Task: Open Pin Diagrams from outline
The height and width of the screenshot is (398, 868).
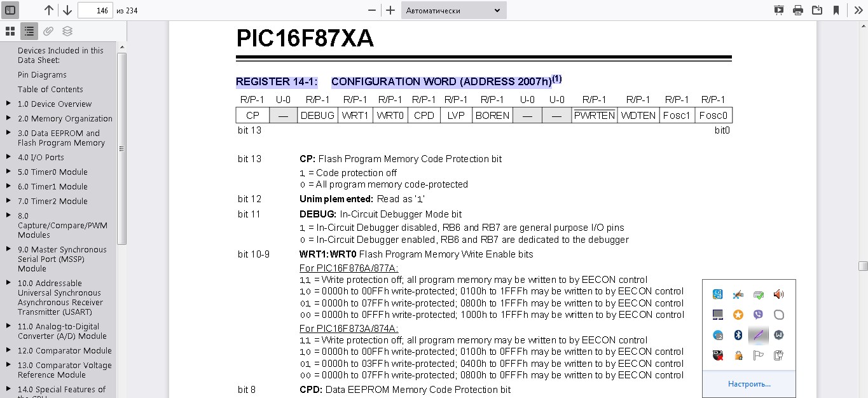Action: click(x=42, y=75)
